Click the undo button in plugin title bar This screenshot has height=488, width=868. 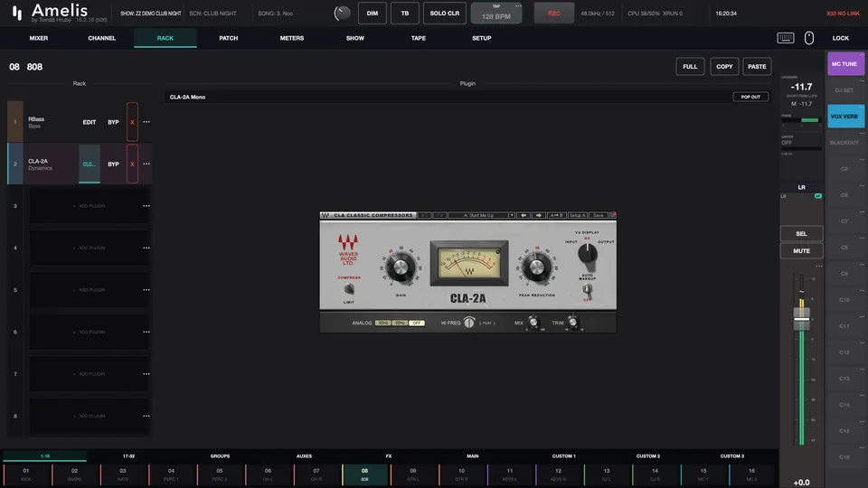coord(424,215)
